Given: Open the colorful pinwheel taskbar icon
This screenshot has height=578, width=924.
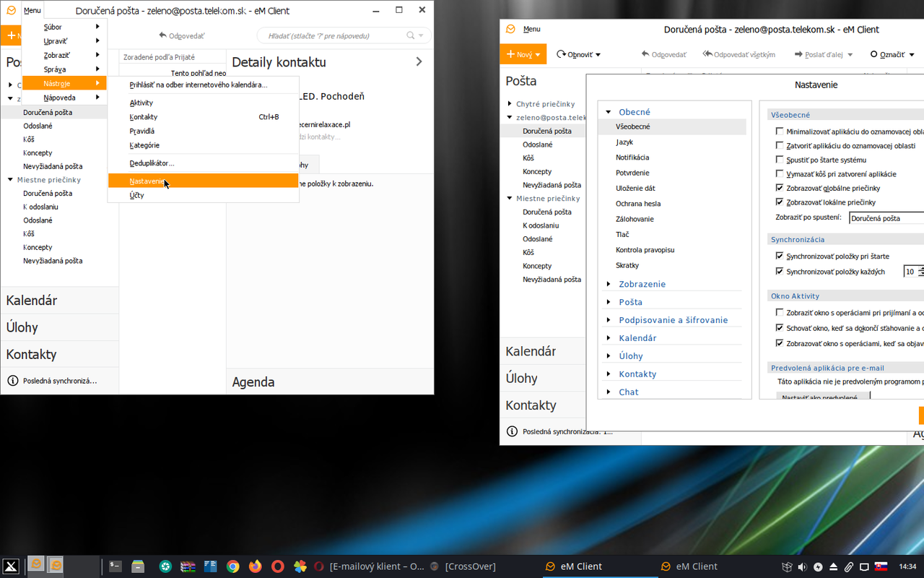Looking at the screenshot, I should pos(300,566).
